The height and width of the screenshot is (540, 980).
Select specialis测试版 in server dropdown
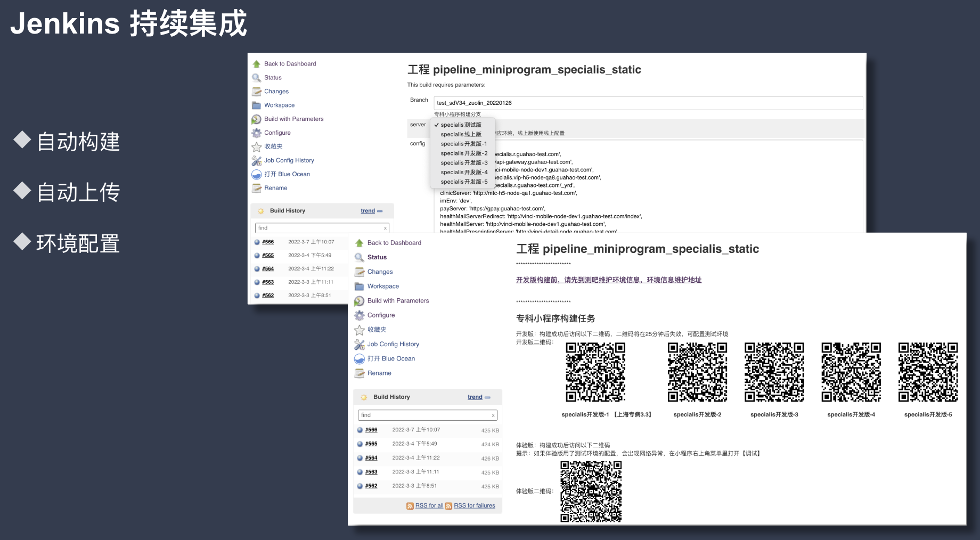tap(461, 125)
